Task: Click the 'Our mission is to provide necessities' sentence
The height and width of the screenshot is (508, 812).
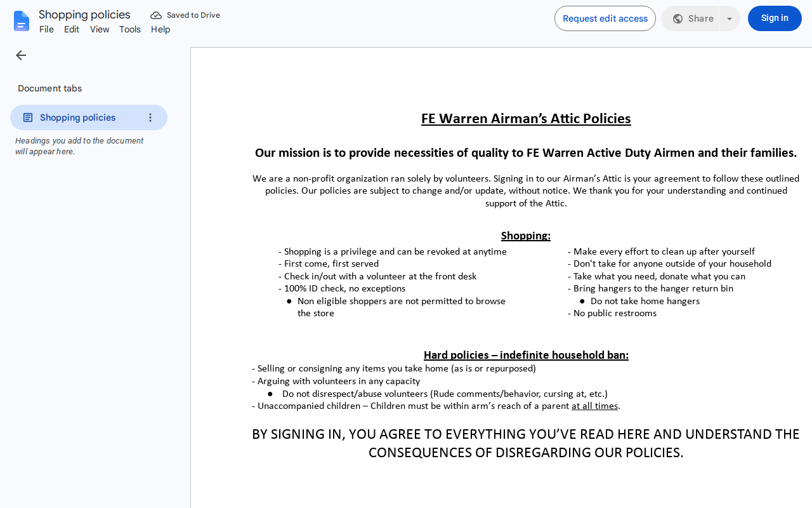Action: (526, 153)
